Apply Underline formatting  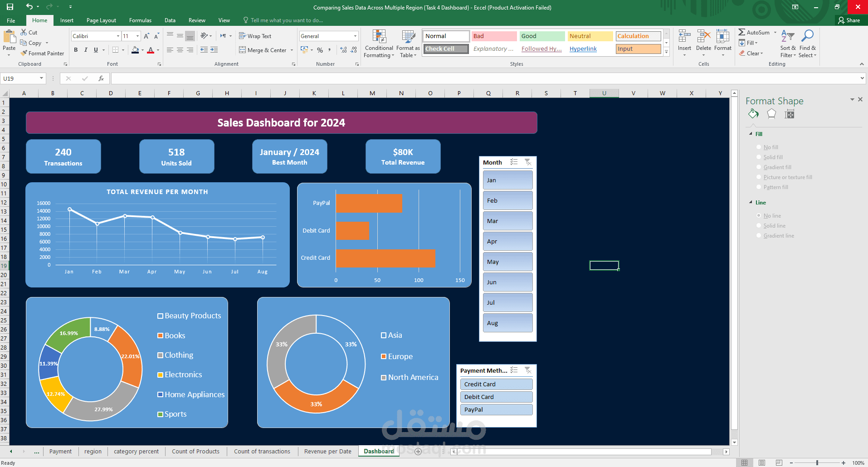coord(96,50)
